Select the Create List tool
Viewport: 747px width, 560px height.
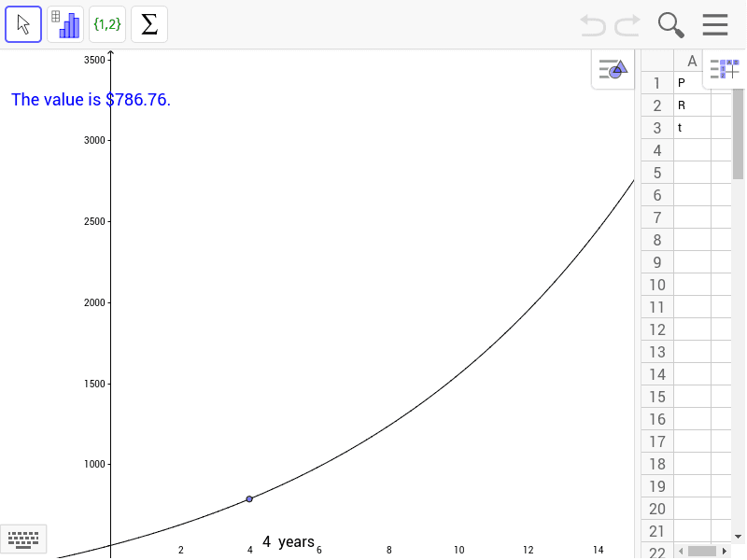[107, 24]
